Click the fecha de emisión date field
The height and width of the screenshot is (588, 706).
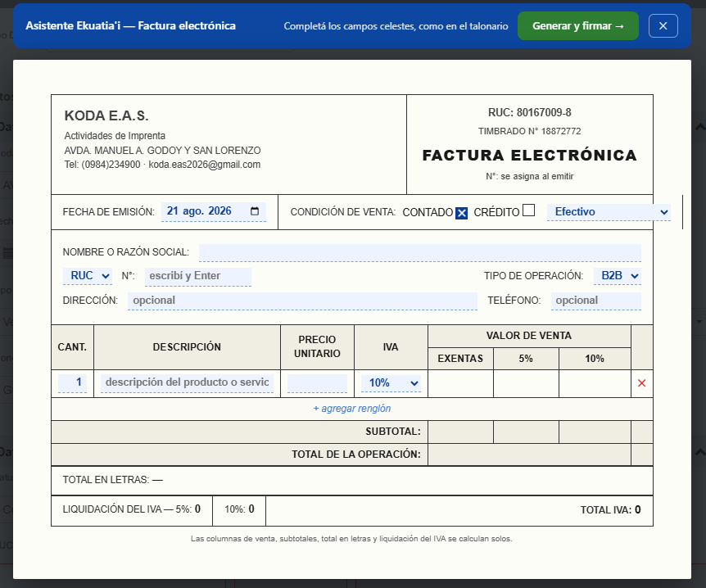tap(214, 211)
